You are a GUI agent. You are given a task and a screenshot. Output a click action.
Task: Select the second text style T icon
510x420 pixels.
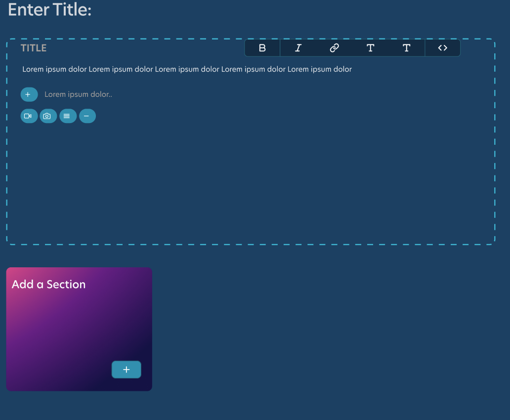(406, 48)
